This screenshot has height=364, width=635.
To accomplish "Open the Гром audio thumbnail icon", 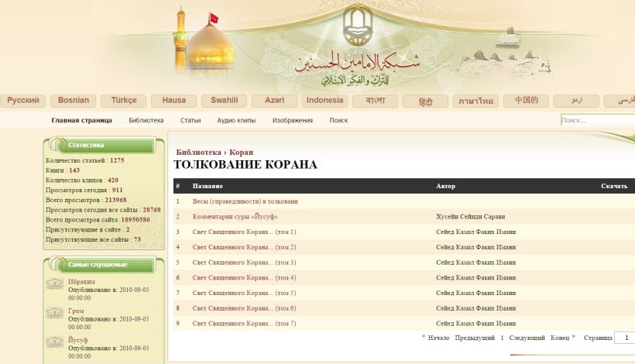I will click(55, 313).
